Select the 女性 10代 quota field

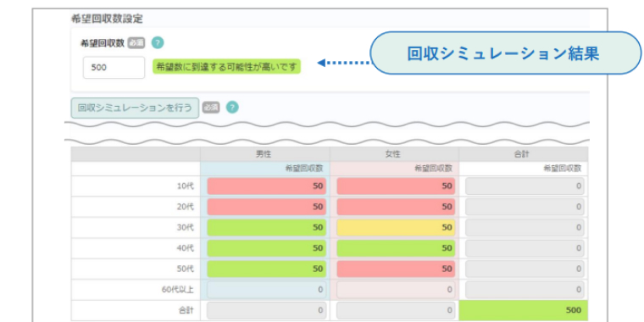click(x=396, y=186)
